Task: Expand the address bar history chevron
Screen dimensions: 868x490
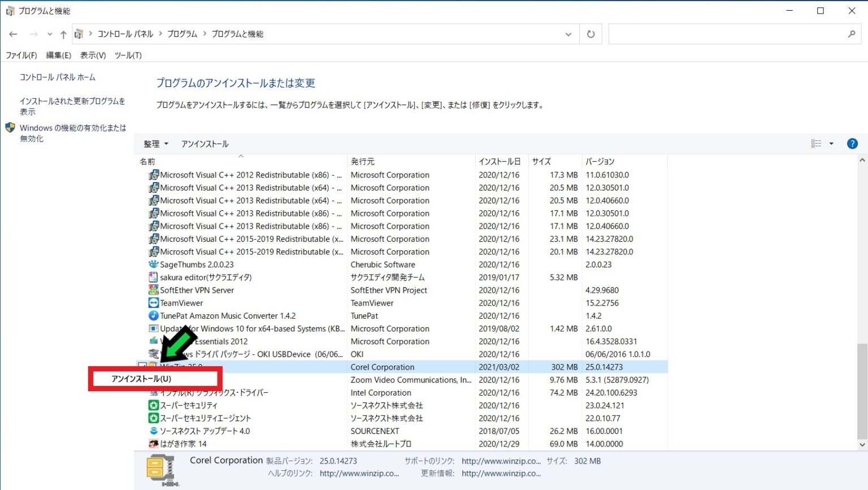Action: [568, 34]
